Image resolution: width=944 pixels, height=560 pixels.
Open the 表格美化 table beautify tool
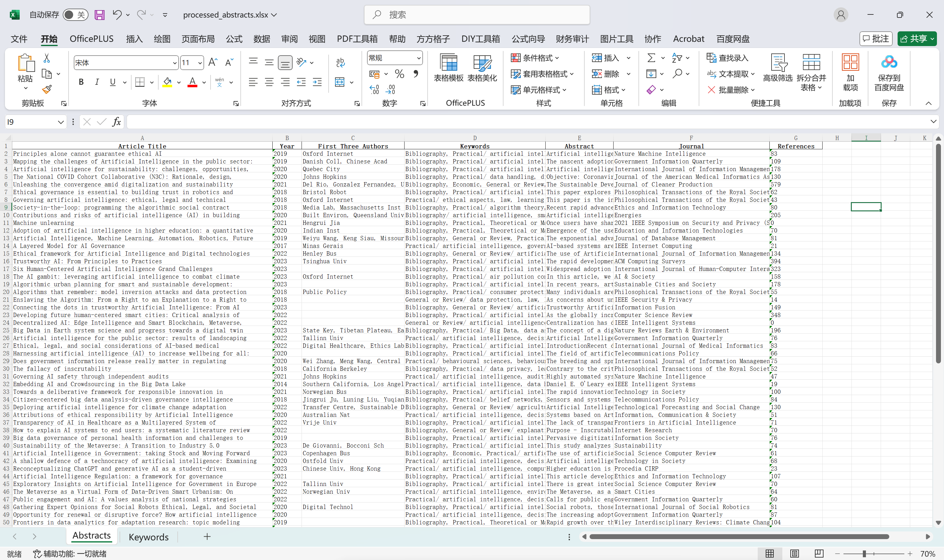[482, 68]
